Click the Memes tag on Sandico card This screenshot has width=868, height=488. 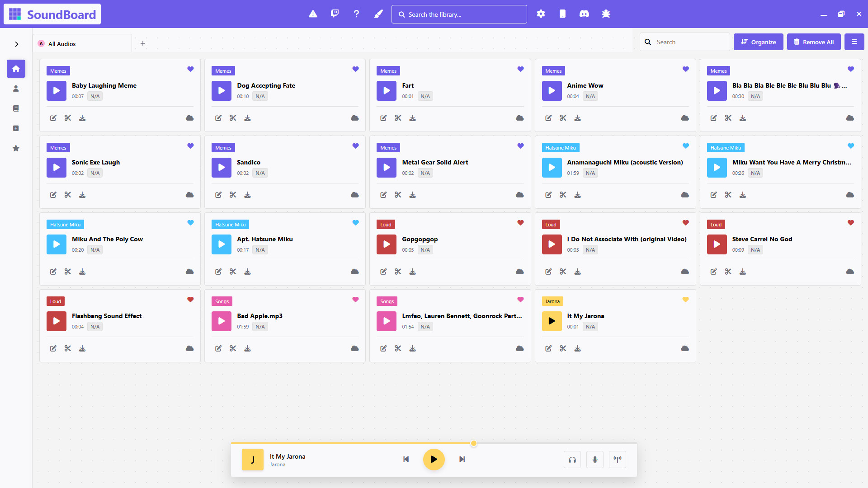click(223, 148)
